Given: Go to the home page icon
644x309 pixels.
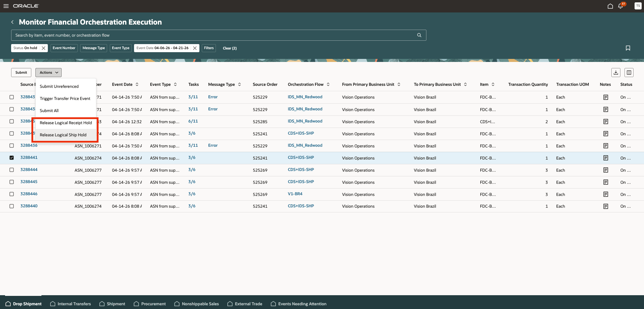Looking at the screenshot, I should (x=610, y=6).
